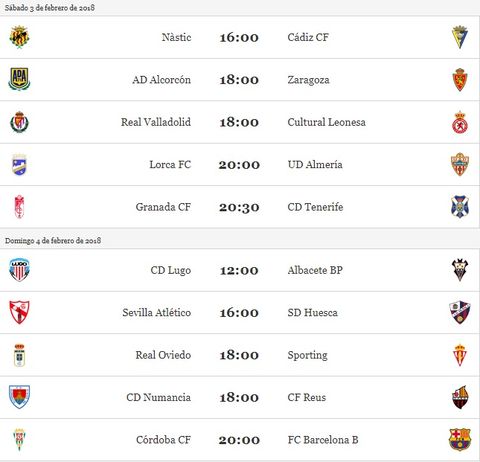Click the 12:00 Lugo kickoff time
Image resolution: width=480 pixels, height=462 pixels.
tap(239, 270)
